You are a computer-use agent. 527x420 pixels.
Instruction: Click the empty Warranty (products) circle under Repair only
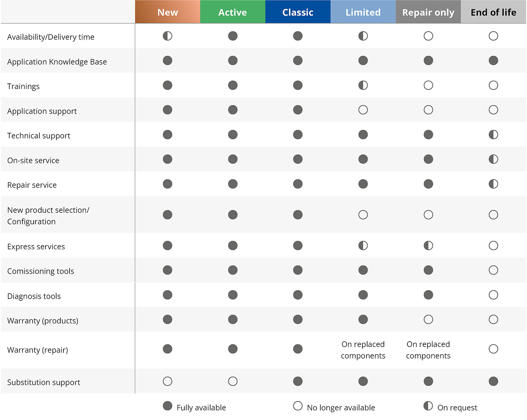(428, 319)
